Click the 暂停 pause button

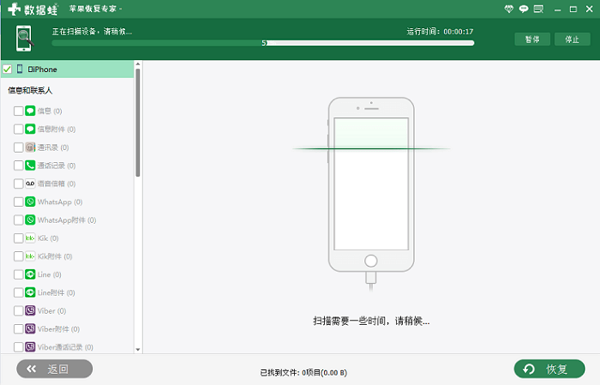[532, 39]
